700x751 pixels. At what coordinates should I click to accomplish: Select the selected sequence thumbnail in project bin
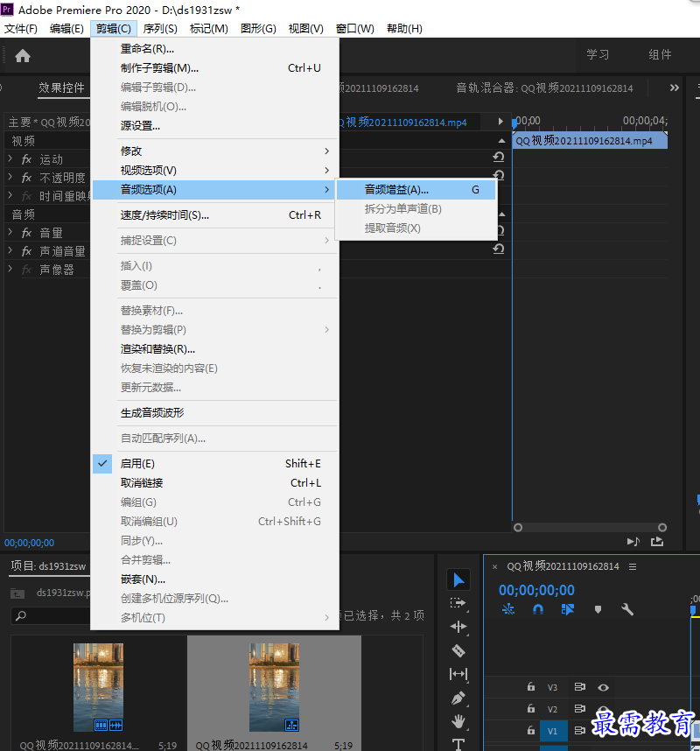click(x=275, y=687)
